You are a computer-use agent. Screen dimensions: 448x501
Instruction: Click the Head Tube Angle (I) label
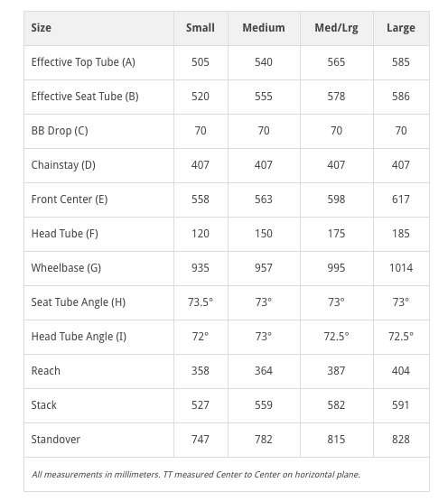tap(79, 337)
